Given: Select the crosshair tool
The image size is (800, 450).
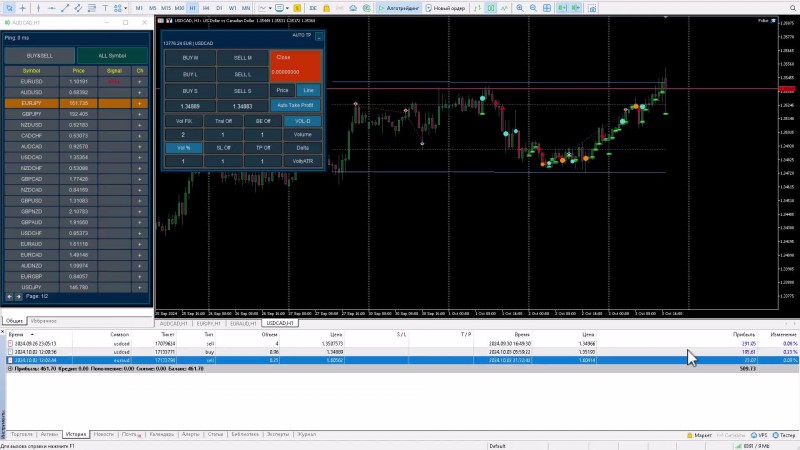Looking at the screenshot, I should pyautogui.click(x=23, y=8).
